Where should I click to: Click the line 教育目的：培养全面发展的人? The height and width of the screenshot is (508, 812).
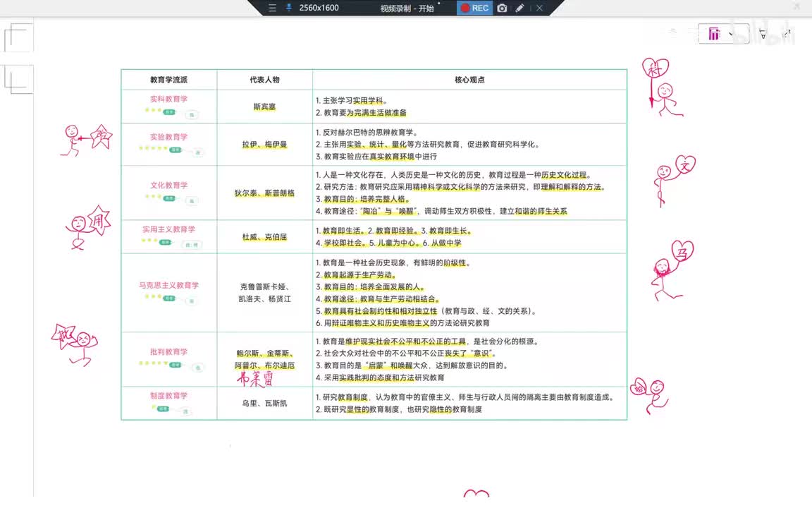tap(371, 286)
